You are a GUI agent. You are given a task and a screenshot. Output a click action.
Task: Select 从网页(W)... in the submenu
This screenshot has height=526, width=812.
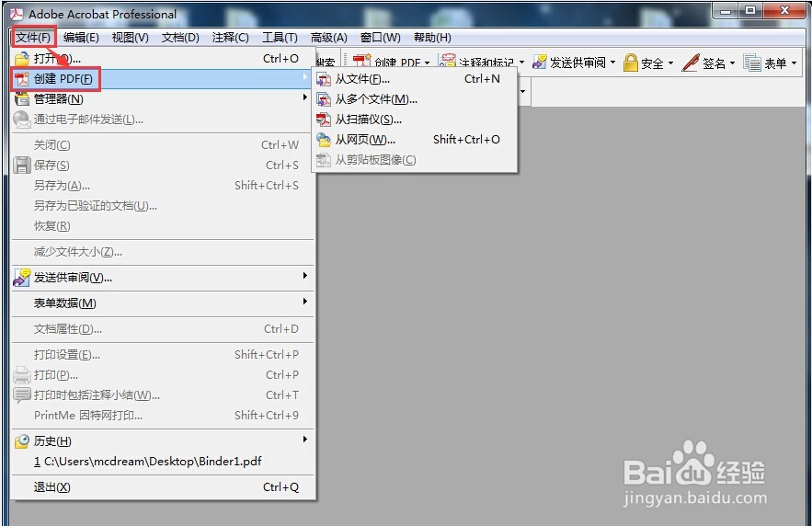tap(415, 140)
